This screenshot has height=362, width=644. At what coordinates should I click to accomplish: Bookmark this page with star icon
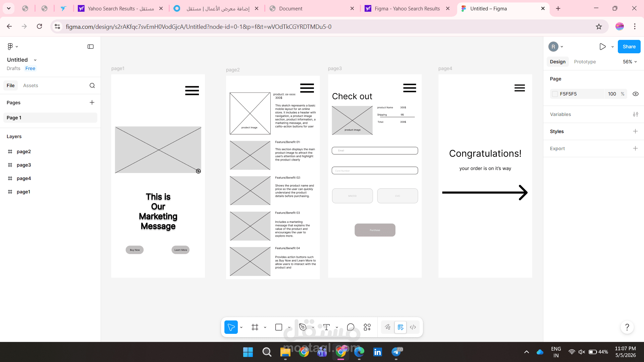pyautogui.click(x=599, y=26)
